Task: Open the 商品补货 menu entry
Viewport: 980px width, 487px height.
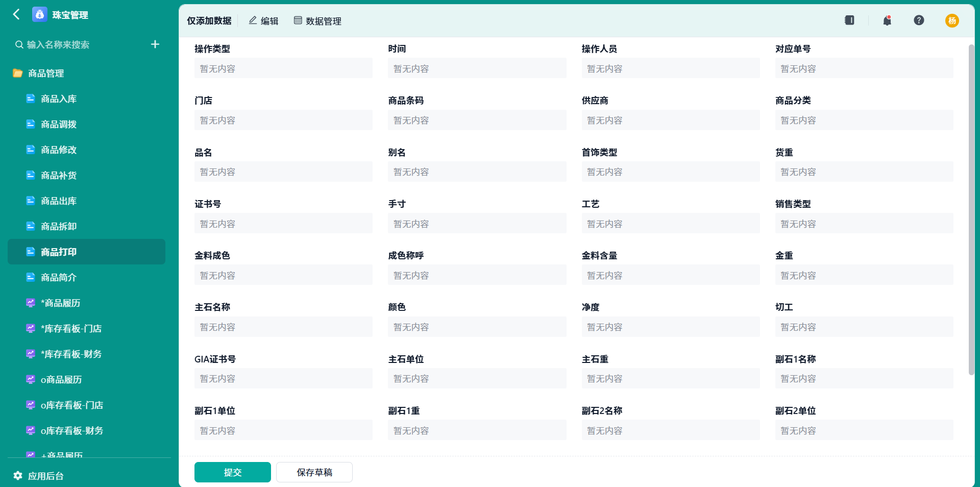Action: 87,175
